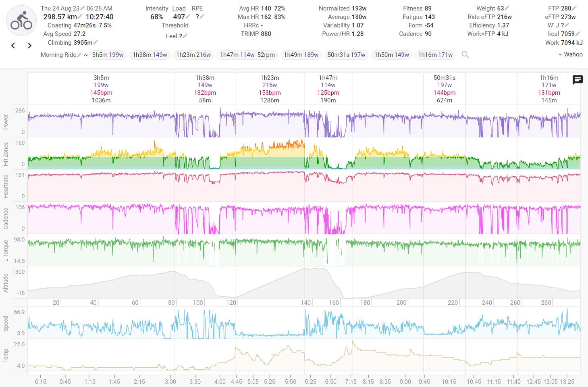Edit the W' J pencil icon
The image size is (588, 387).
point(567,25)
